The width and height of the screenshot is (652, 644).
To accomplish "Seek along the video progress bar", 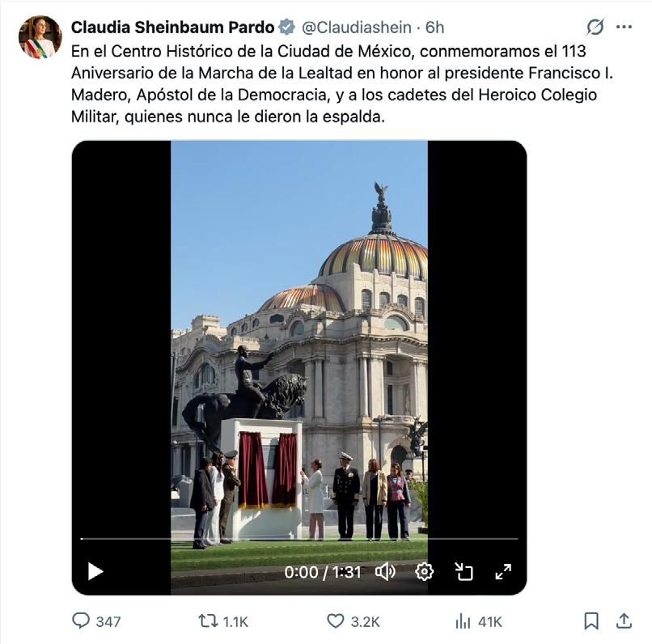I will [x=299, y=539].
